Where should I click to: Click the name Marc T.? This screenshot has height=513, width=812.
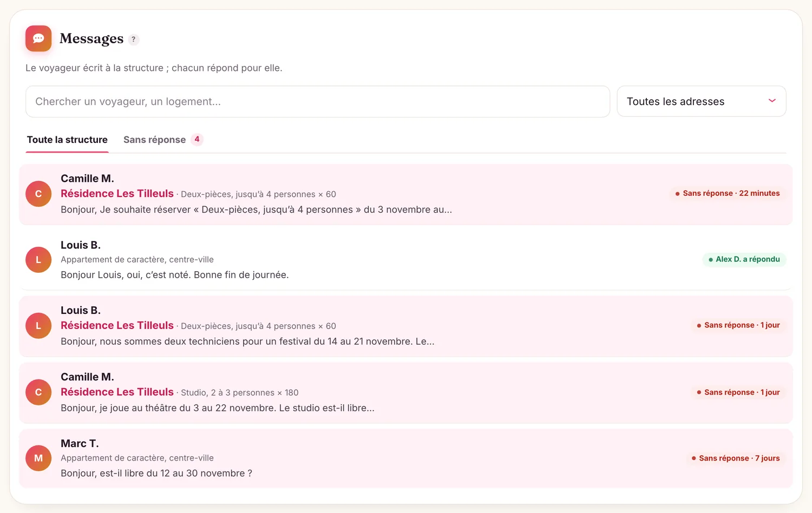pyautogui.click(x=80, y=444)
